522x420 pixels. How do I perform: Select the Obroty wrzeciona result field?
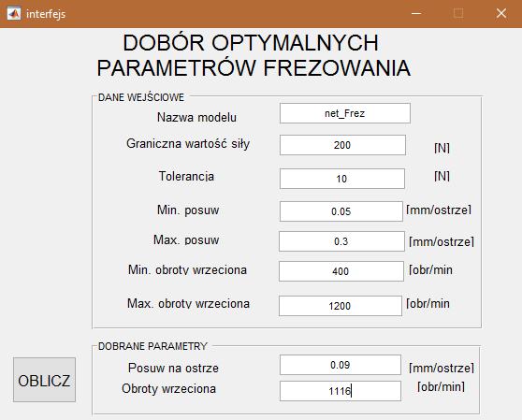pos(341,391)
